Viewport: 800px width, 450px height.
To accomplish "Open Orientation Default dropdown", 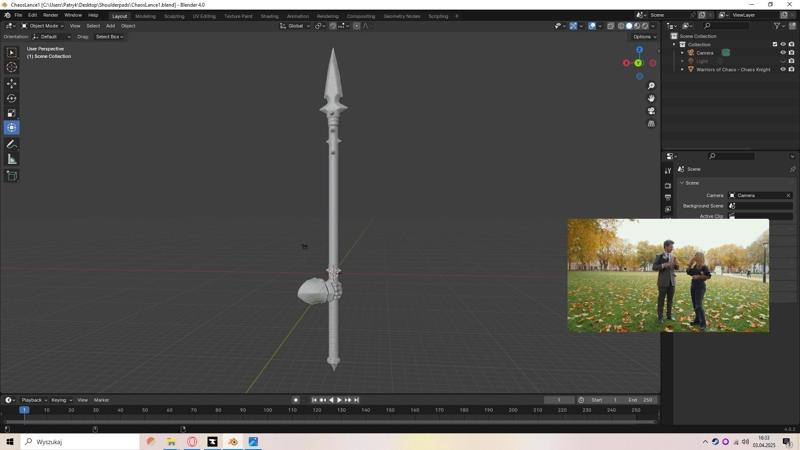I will coord(51,37).
